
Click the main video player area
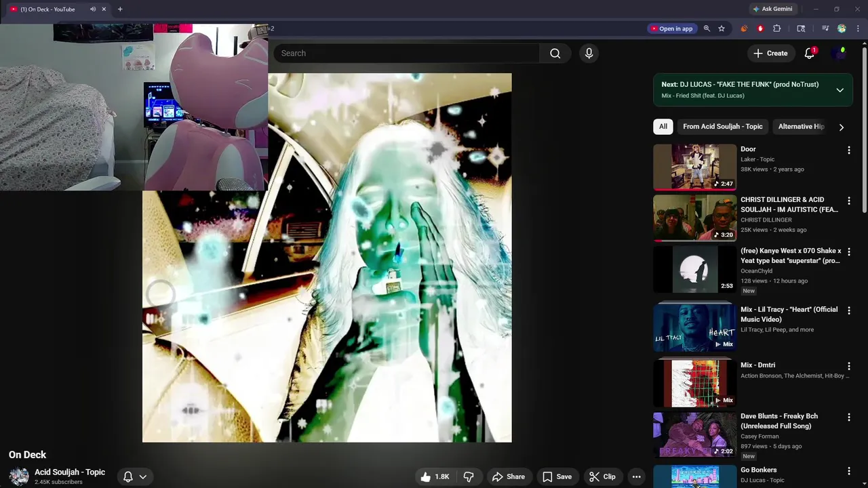327,258
